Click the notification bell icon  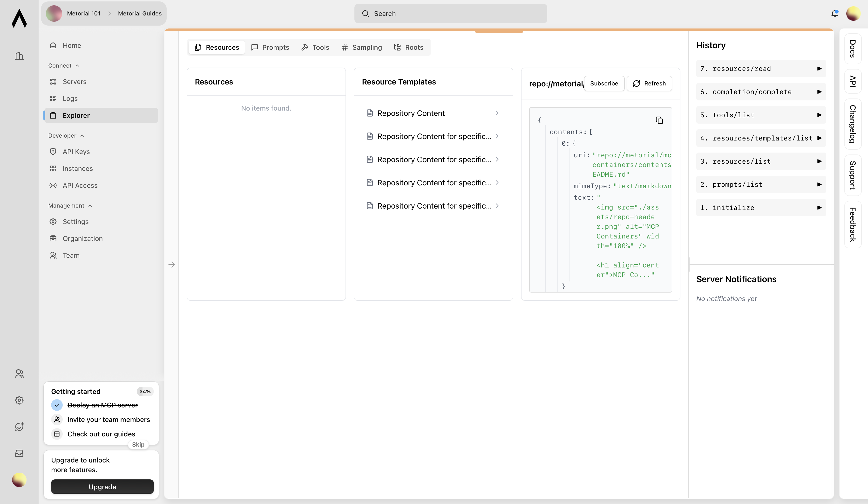tap(834, 14)
